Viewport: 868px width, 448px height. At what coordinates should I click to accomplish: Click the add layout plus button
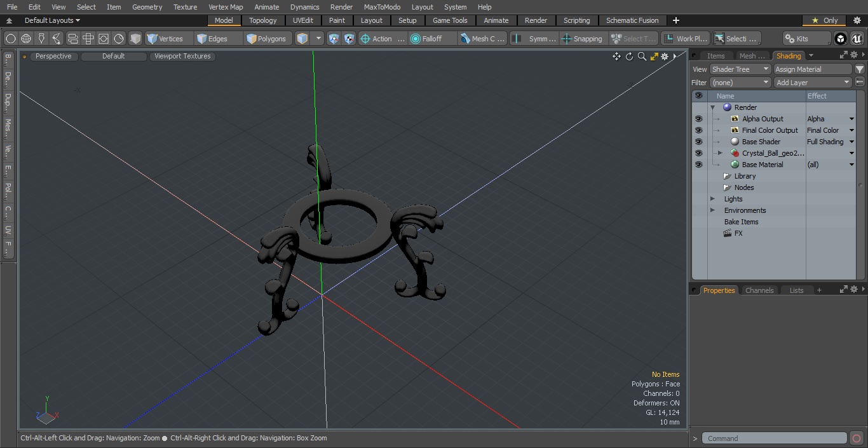(x=675, y=20)
